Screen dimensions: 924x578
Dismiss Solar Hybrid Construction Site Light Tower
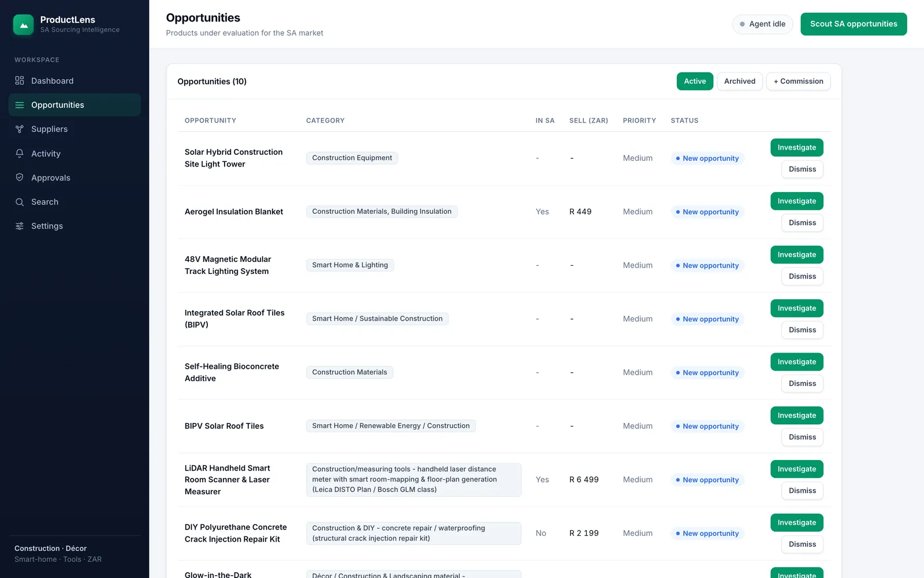click(x=802, y=169)
